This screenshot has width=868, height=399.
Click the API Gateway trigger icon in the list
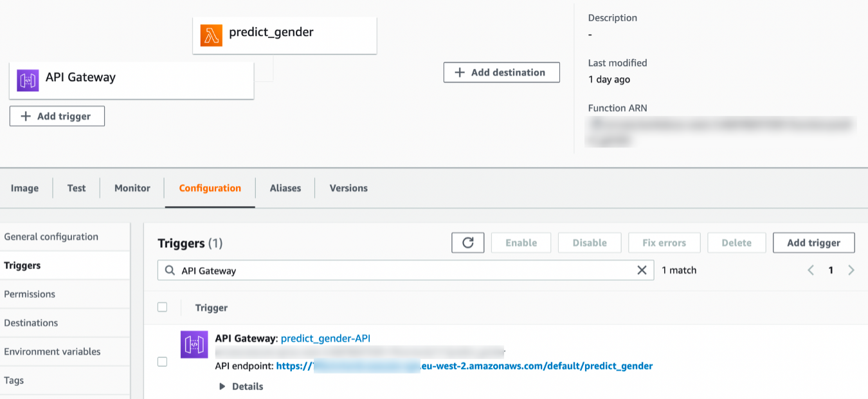[194, 345]
